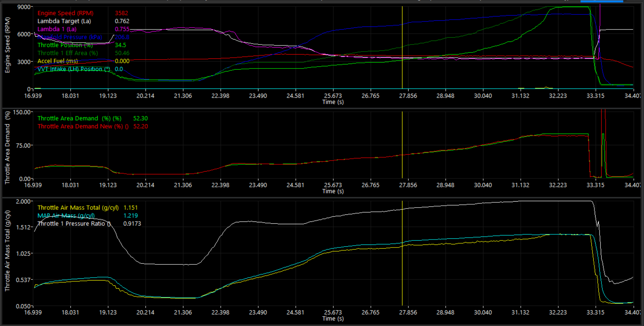
Task: Click the Accel Fuel (ms) legend label
Action: (58, 61)
